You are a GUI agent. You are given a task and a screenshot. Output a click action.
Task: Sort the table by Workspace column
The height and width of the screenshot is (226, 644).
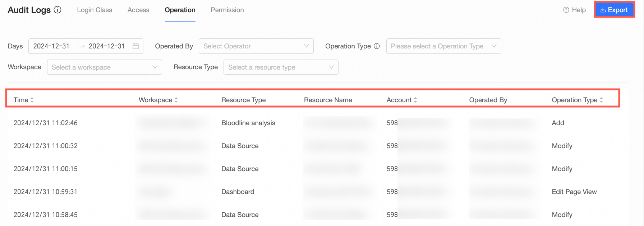176,100
